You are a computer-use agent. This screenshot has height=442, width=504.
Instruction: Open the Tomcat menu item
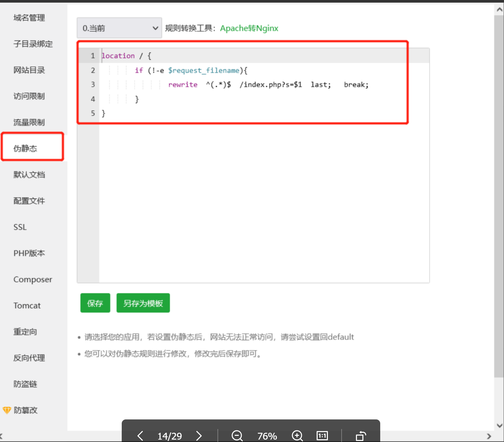coord(27,305)
